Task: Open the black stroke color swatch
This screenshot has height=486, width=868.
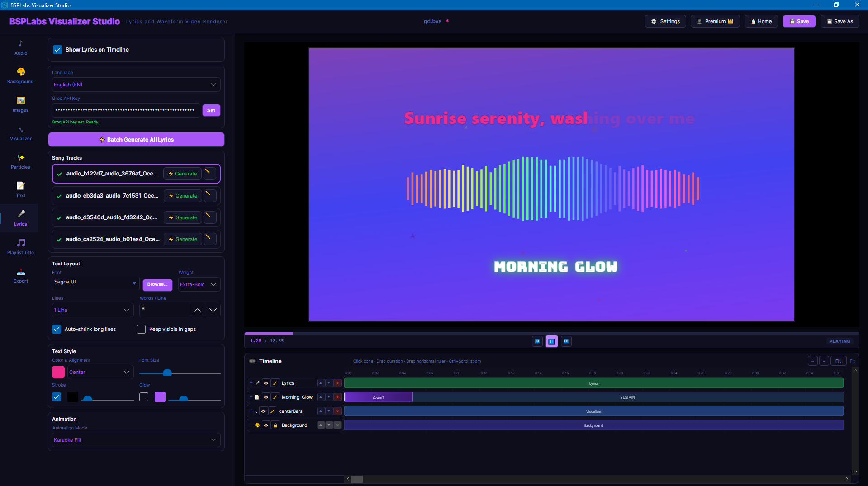Action: pos(73,397)
